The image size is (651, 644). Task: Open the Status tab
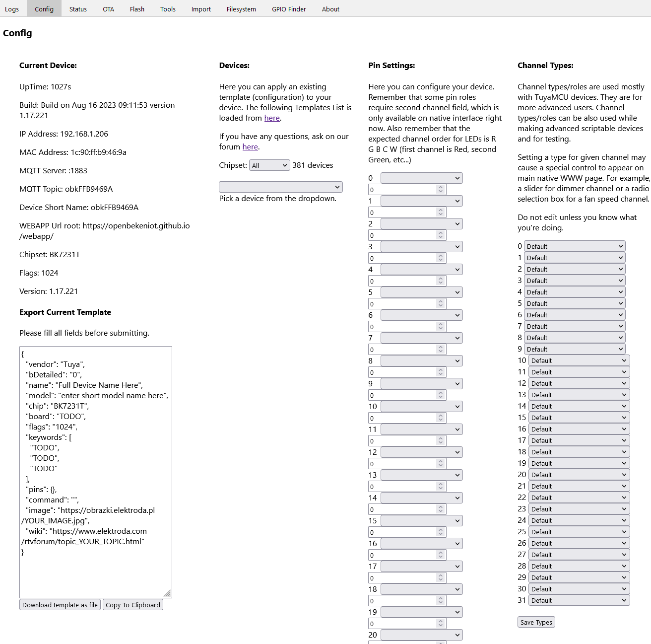[x=78, y=9]
